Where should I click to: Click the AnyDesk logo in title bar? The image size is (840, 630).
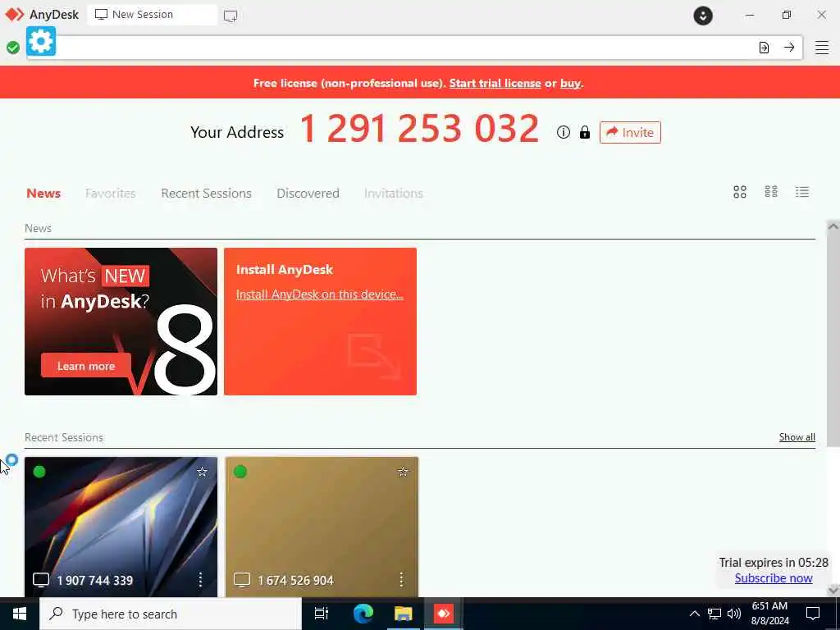coord(14,15)
